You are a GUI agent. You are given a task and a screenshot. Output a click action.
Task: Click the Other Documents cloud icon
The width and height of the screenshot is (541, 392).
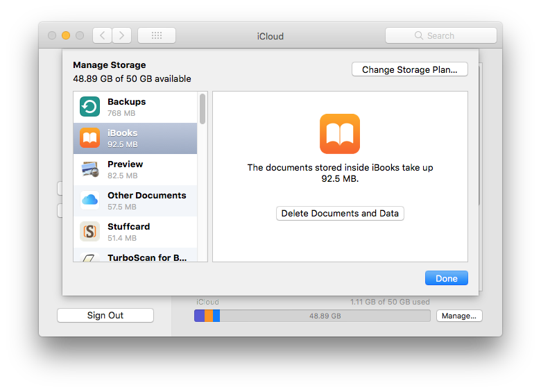click(x=89, y=200)
